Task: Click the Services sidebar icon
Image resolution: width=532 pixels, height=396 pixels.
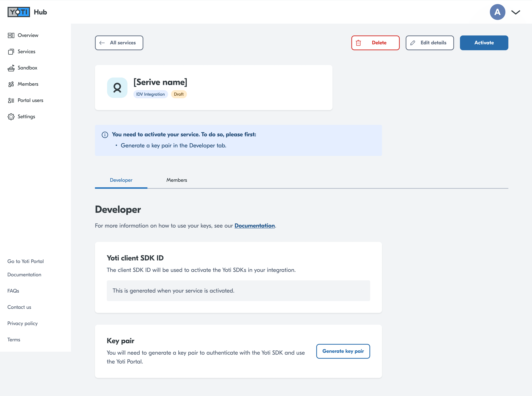Action: 11,52
